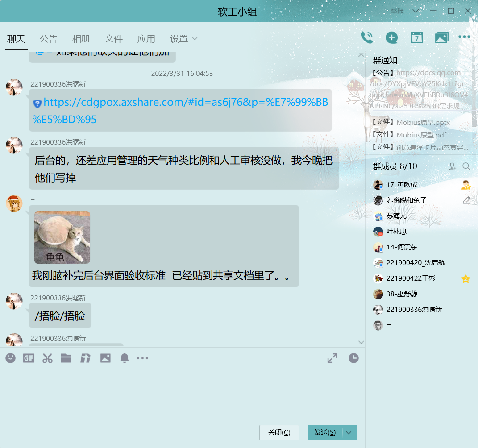The height and width of the screenshot is (448, 478).
Task: Switch to the 相册 tab
Action: [x=81, y=39]
